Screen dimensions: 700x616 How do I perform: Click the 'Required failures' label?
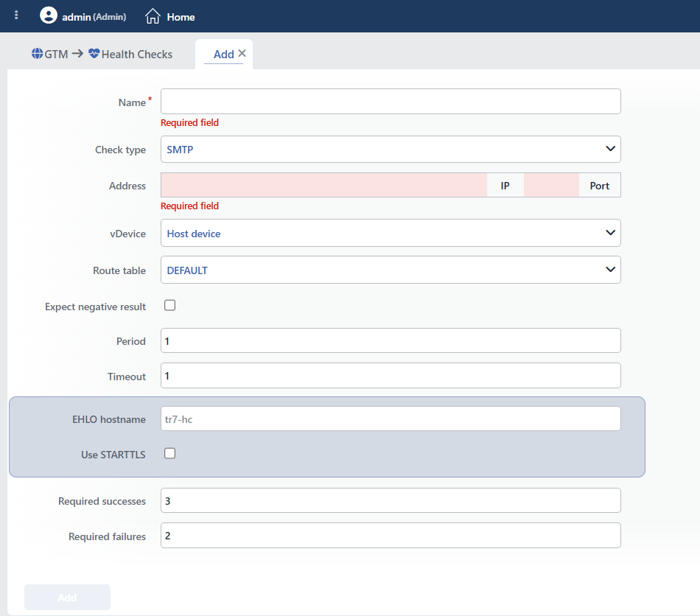coord(107,536)
